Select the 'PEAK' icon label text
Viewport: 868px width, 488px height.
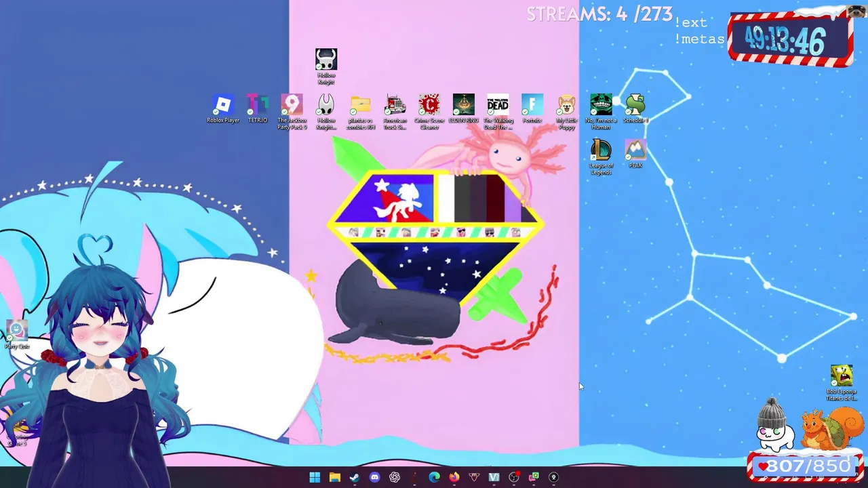tap(635, 165)
